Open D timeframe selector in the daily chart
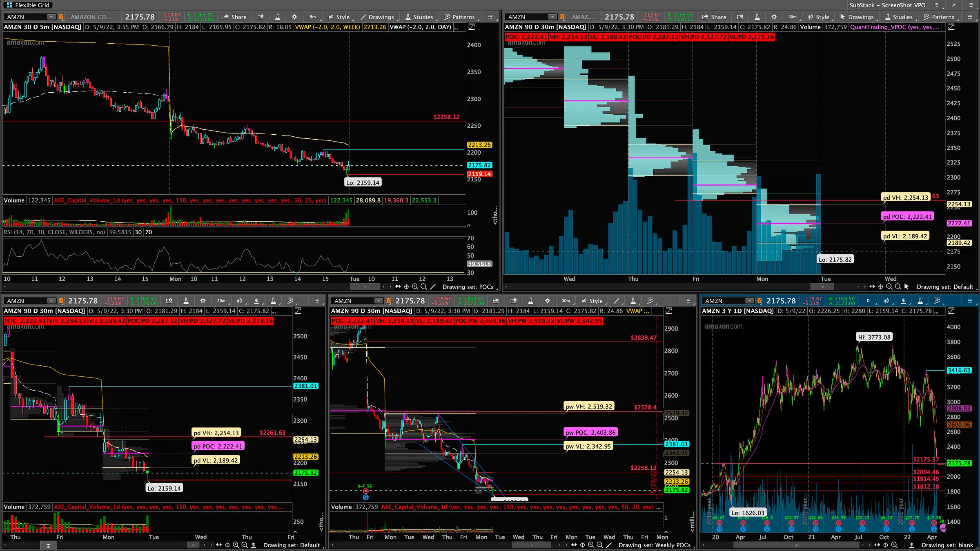Viewport: 980px width, 551px height. coord(868,301)
